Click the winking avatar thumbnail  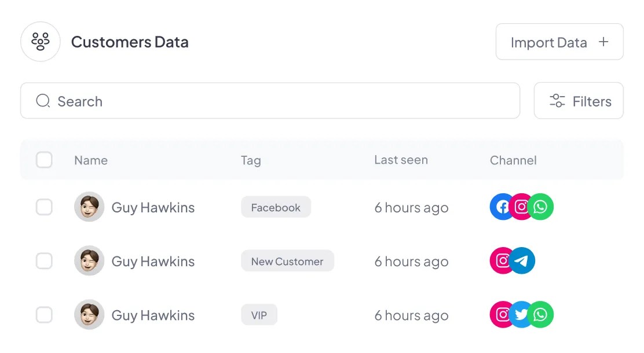pos(89,261)
